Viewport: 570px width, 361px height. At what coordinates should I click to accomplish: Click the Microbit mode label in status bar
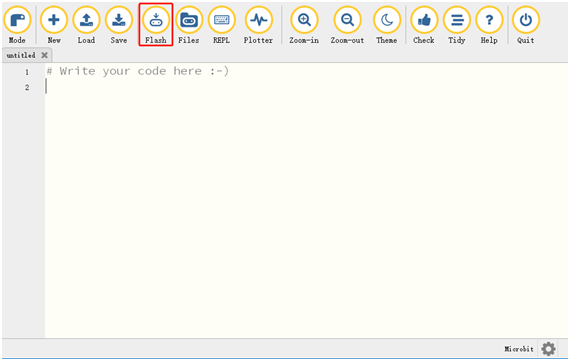pyautogui.click(x=519, y=349)
